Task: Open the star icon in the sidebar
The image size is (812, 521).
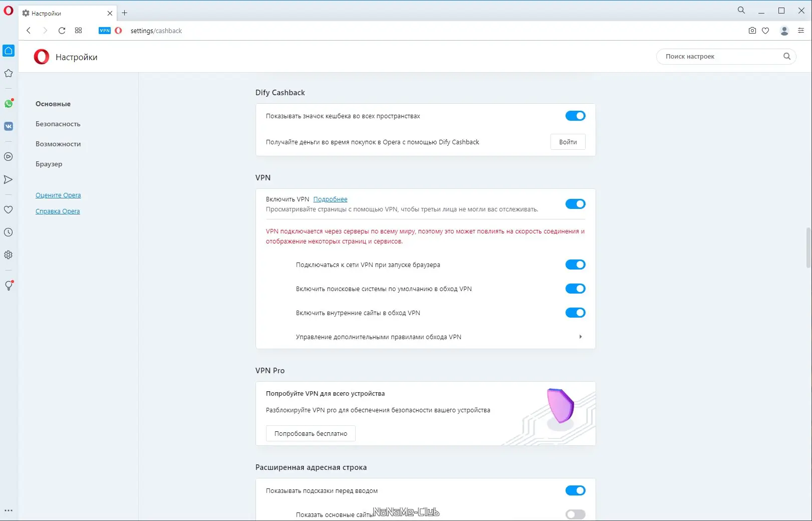Action: tap(9, 73)
